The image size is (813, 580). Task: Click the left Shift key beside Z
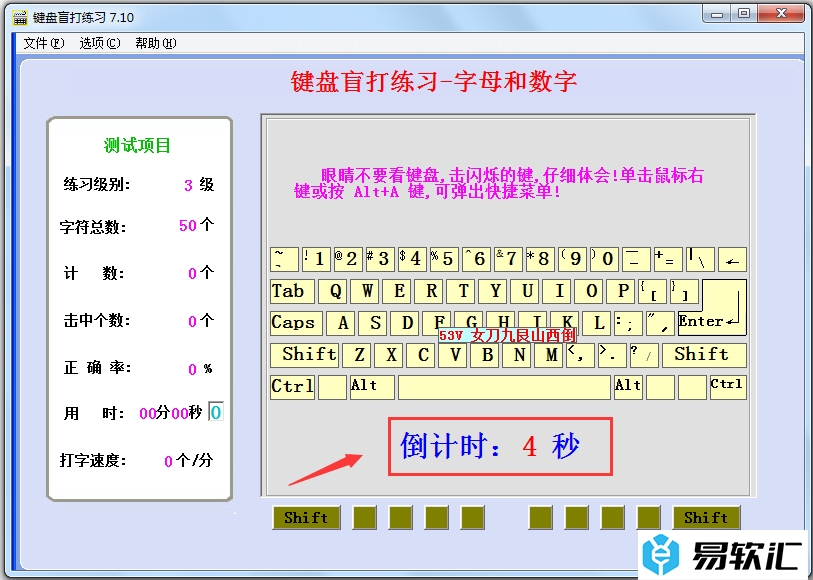[304, 355]
